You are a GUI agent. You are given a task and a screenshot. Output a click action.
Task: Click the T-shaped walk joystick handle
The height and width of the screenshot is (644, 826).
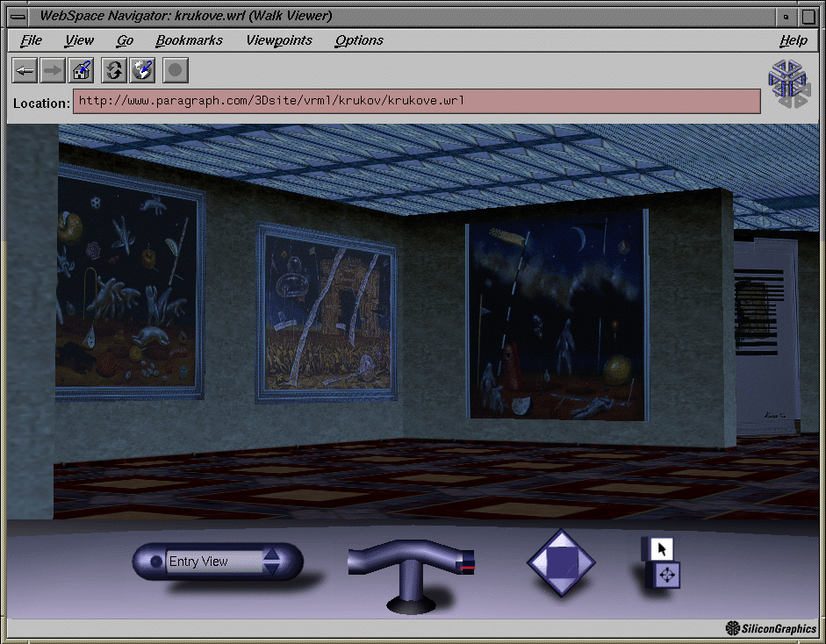pos(410,575)
